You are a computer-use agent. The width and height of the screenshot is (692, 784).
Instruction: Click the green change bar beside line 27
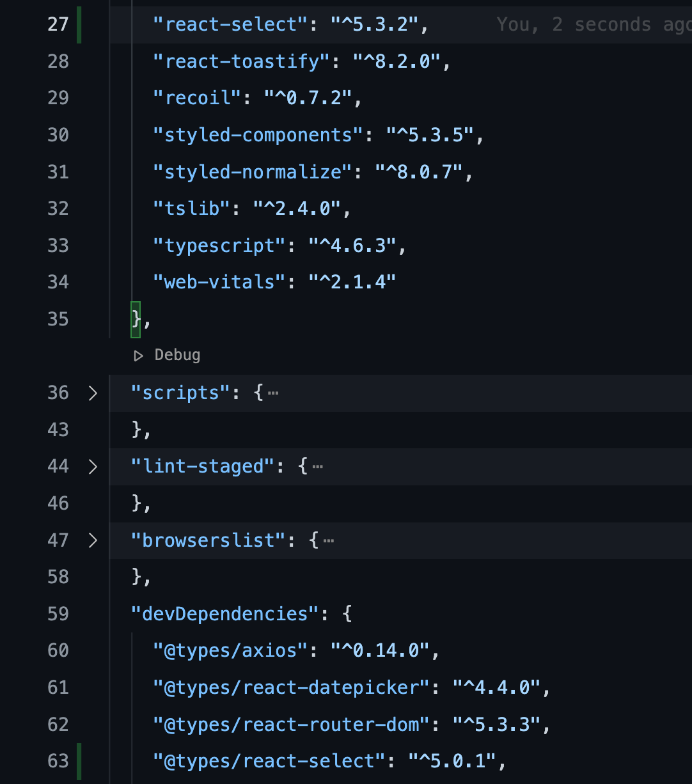[78, 25]
